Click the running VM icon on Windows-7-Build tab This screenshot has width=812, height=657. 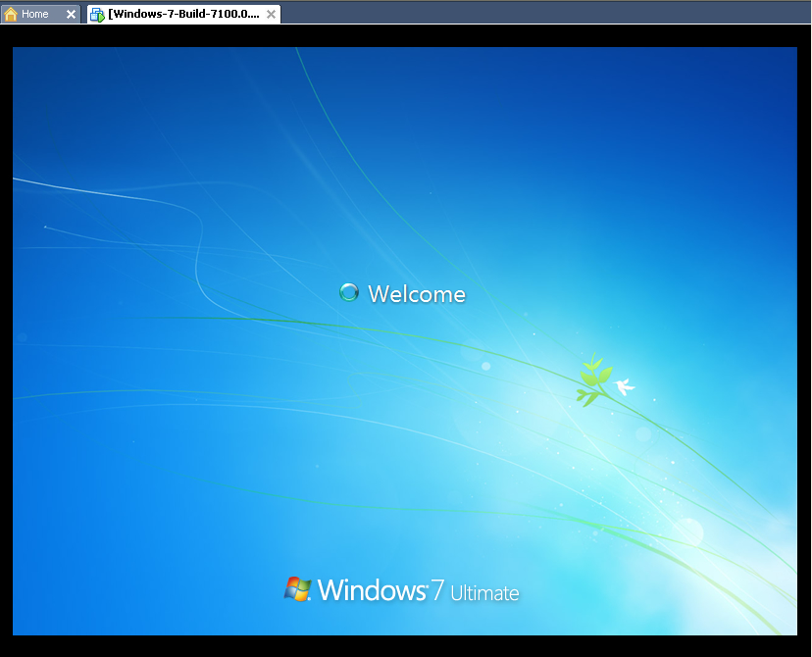click(97, 15)
